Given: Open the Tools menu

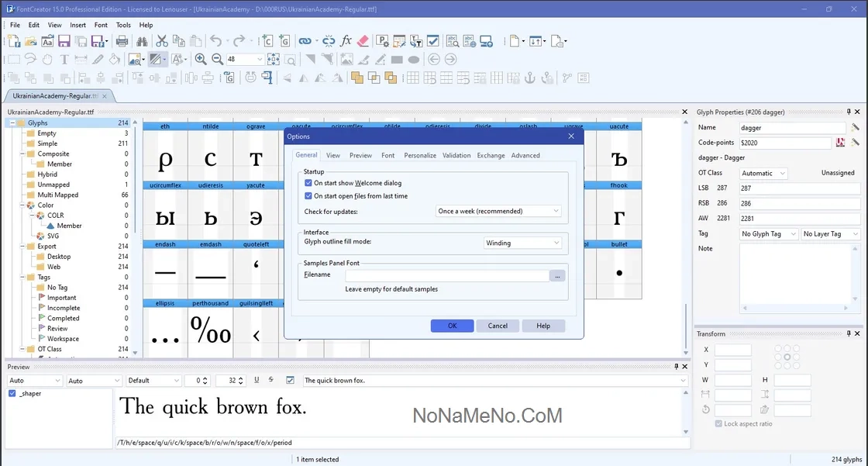Looking at the screenshot, I should (x=123, y=25).
